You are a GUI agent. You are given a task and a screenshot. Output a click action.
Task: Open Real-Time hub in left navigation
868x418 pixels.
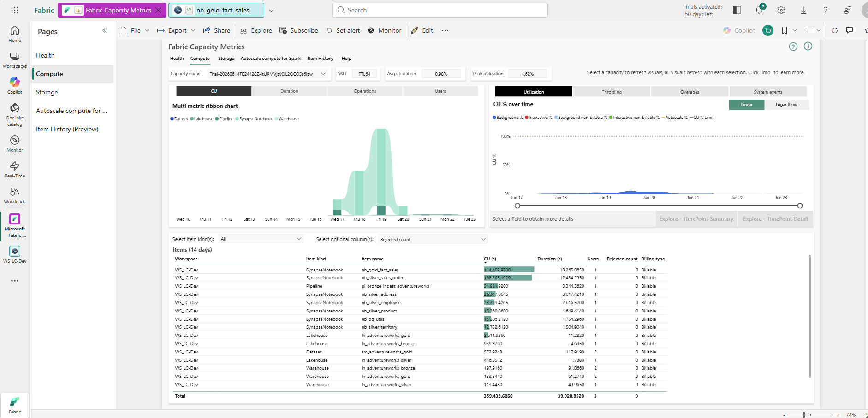(15, 170)
